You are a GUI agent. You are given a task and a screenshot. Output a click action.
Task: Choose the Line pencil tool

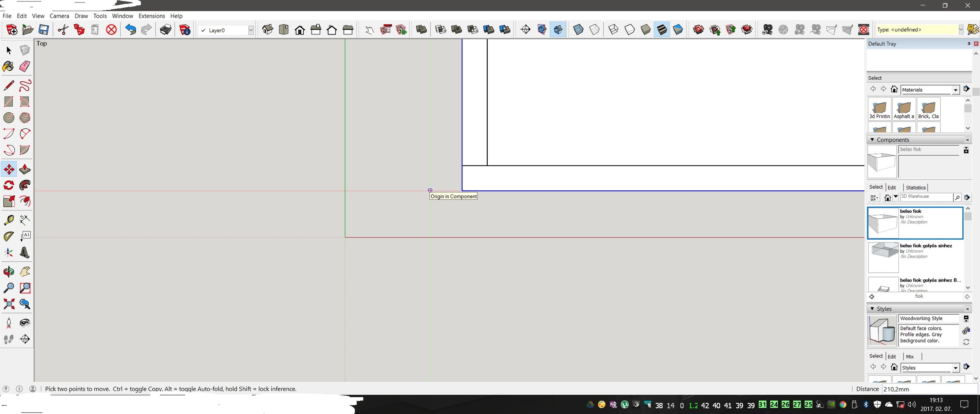(x=9, y=85)
